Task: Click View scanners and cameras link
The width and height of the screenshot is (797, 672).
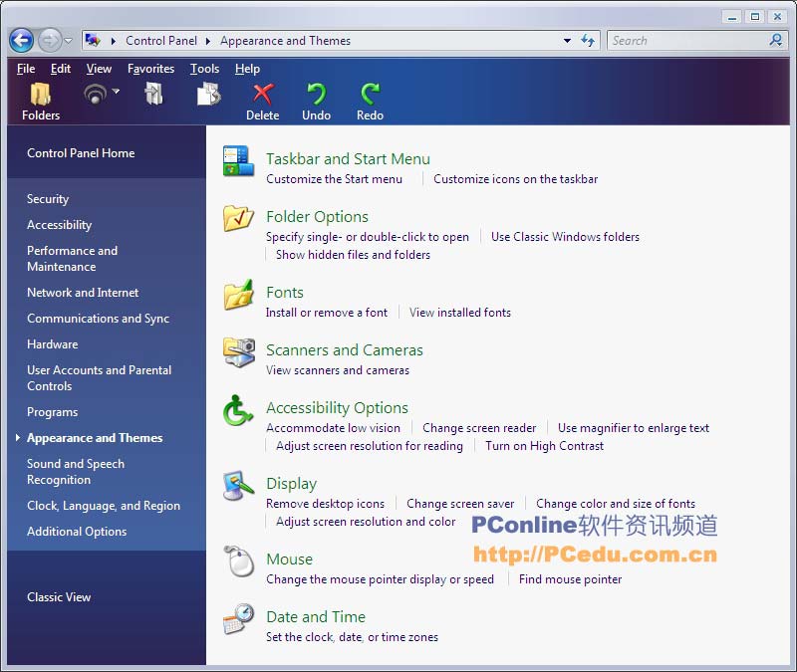Action: pos(338,370)
